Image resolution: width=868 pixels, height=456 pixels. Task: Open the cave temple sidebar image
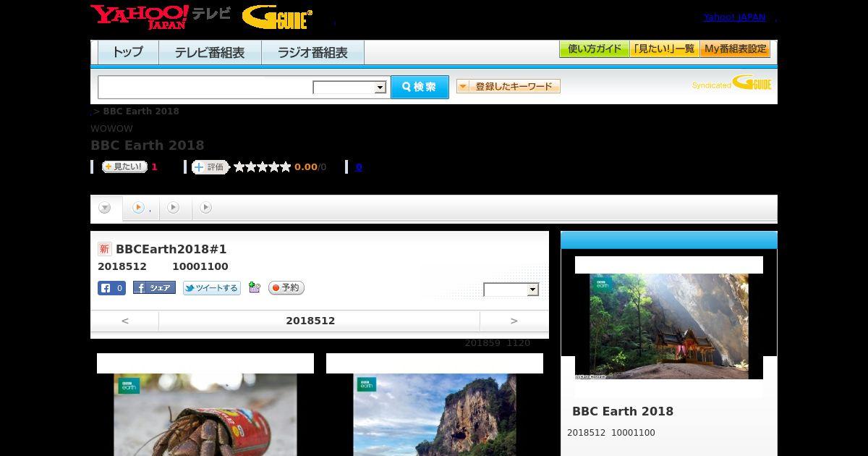[669, 326]
